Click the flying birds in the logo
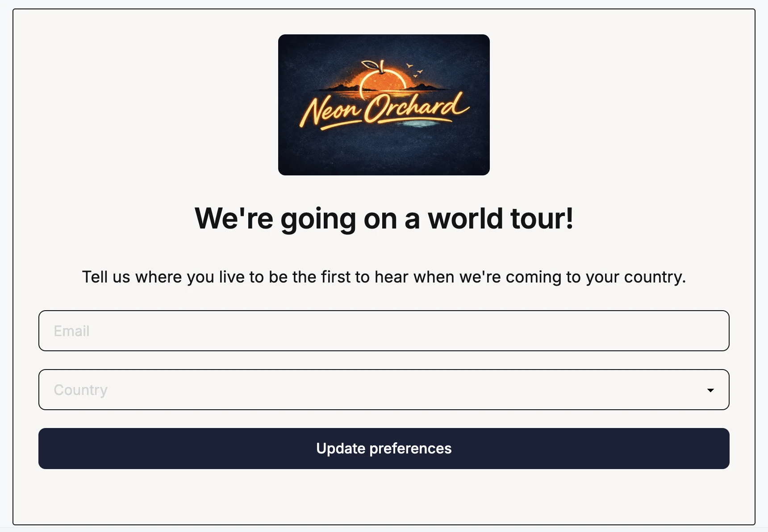 [x=415, y=71]
